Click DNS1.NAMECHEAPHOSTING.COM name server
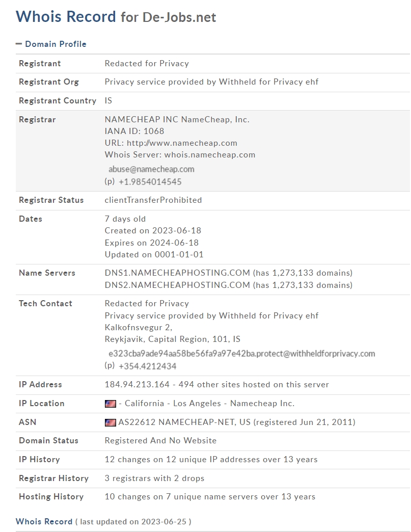 177,273
